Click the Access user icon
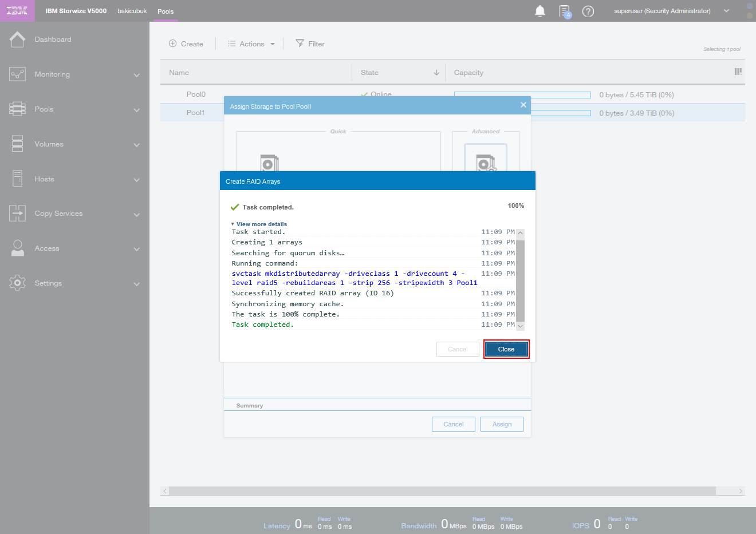This screenshot has width=756, height=534. [18, 248]
